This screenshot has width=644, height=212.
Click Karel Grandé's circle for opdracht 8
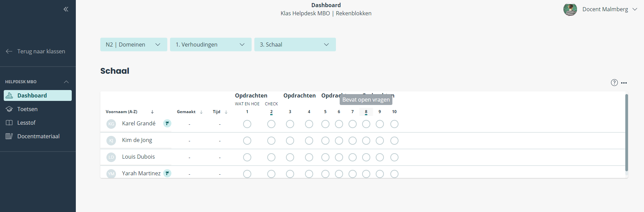point(366,124)
